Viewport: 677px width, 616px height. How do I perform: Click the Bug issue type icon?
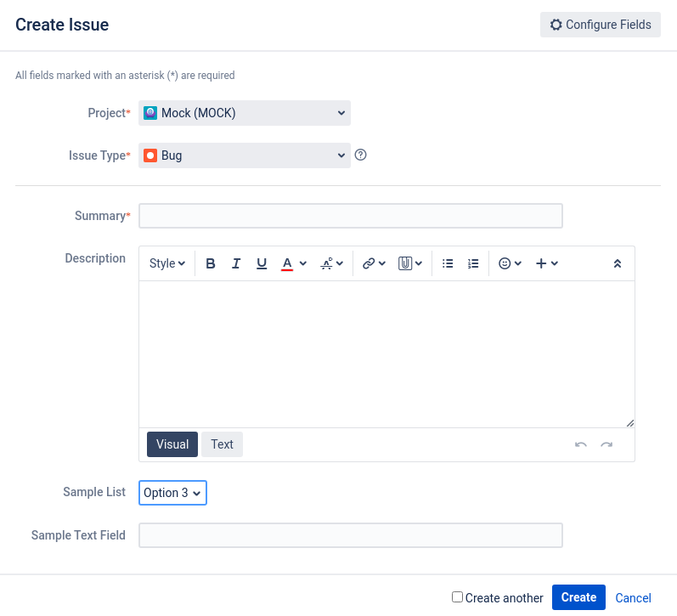(x=150, y=155)
